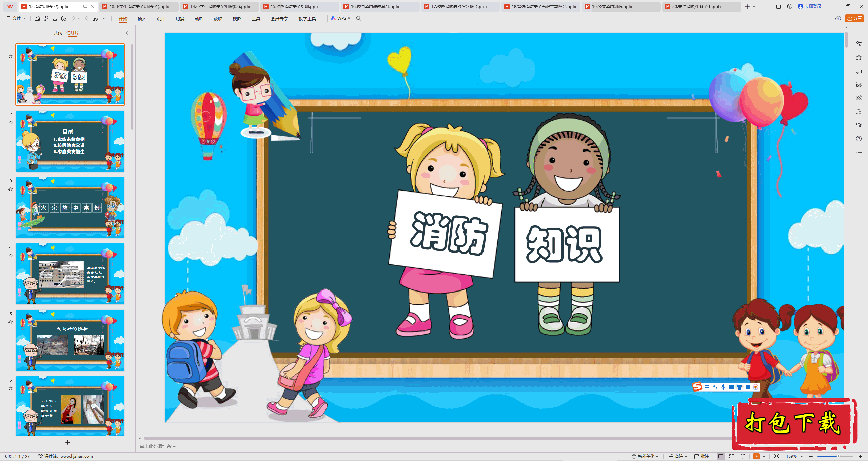
Task: Click the save icon in quick toolbar
Action: (37, 18)
